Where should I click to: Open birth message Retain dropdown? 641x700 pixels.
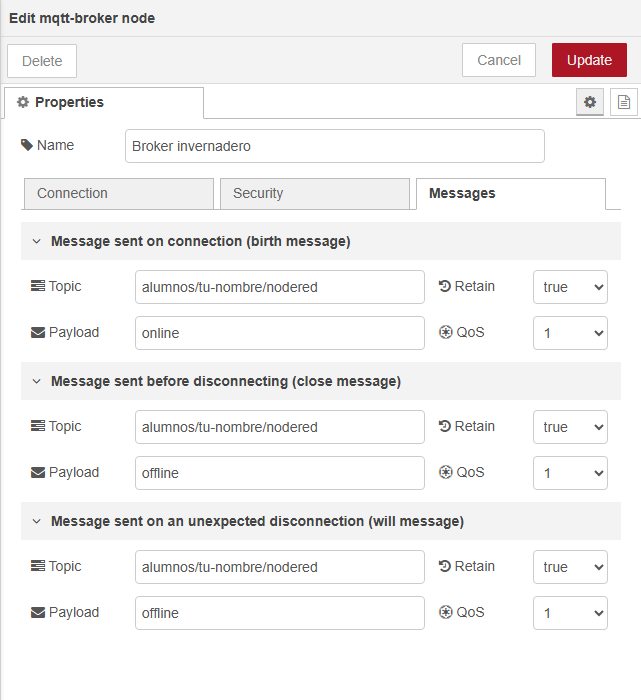pyautogui.click(x=570, y=287)
